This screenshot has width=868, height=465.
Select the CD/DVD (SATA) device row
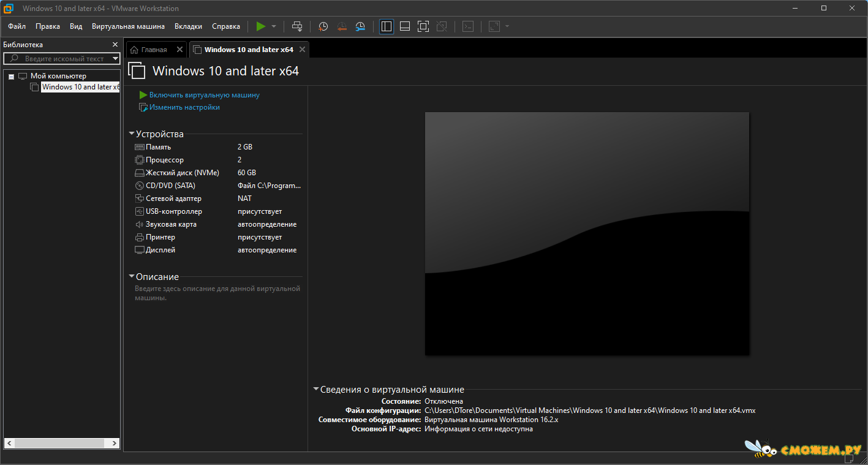(217, 186)
